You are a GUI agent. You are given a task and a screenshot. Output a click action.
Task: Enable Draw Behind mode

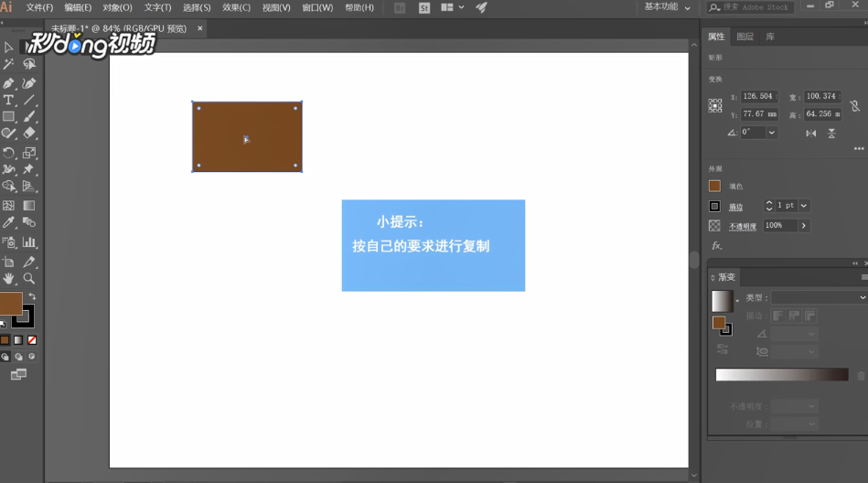pyautogui.click(x=18, y=357)
